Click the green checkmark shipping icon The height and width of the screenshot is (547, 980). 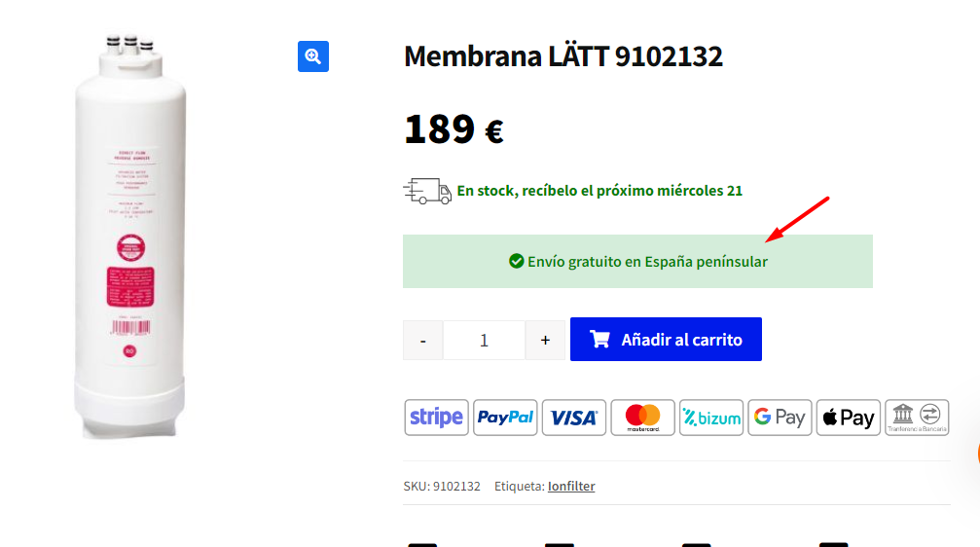pyautogui.click(x=516, y=261)
